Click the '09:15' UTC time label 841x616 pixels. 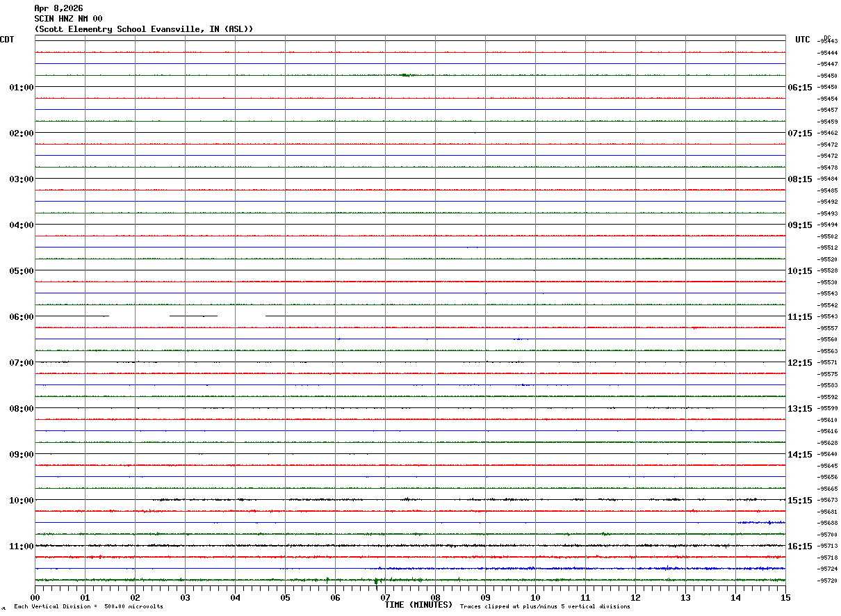tap(800, 225)
